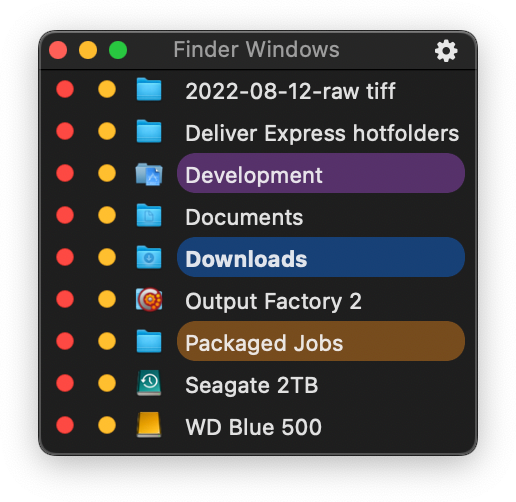The image size is (516, 502).
Task: Close the Deliver Express hotfolders window via the red dot
Action: [x=65, y=131]
